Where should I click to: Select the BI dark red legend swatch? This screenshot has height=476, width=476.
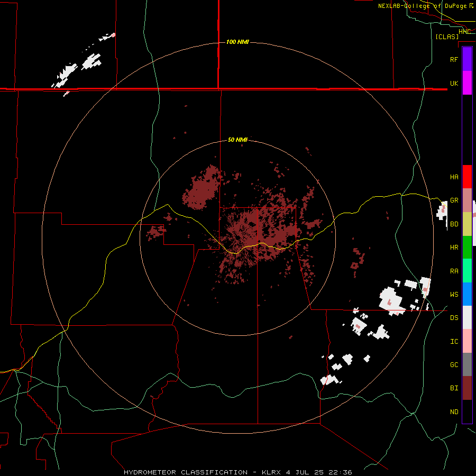(467, 388)
